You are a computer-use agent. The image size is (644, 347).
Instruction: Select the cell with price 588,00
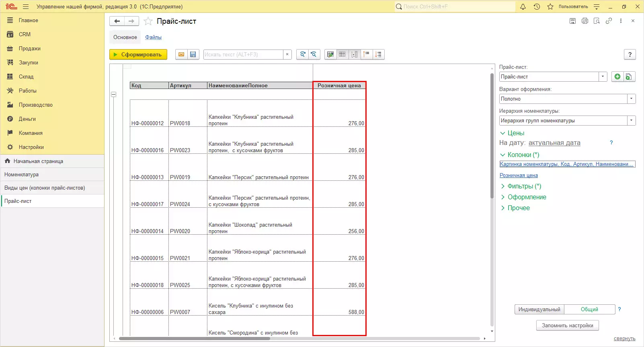pos(339,302)
